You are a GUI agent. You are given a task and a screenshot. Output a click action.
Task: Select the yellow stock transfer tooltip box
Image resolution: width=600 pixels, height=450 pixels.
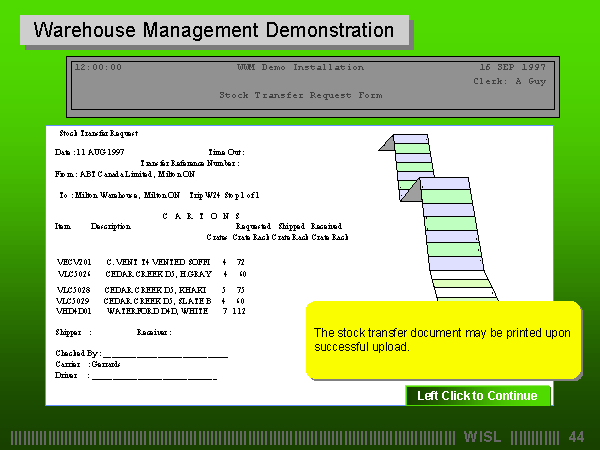click(441, 339)
